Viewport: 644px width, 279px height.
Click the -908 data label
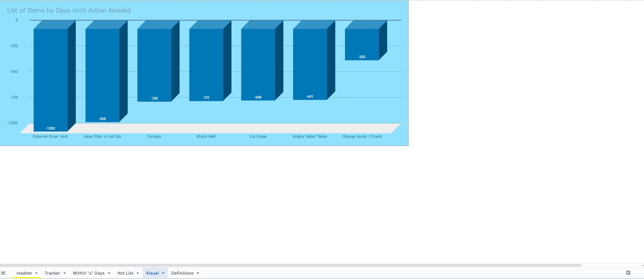(x=102, y=119)
